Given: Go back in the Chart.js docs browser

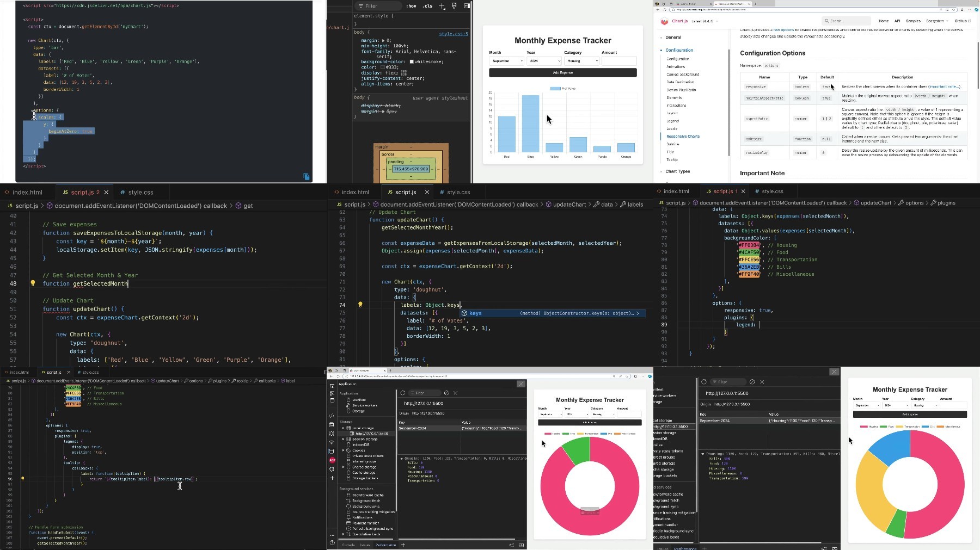Looking at the screenshot, I should coord(658,10).
